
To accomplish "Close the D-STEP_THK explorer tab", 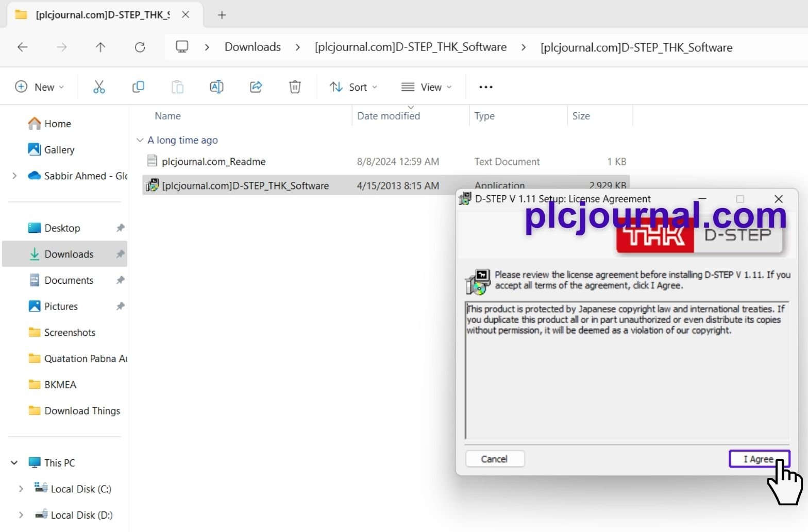I will pos(186,15).
